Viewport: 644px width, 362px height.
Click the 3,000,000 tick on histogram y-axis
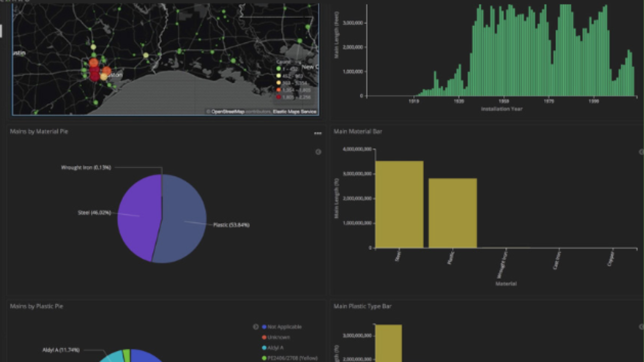[x=353, y=23]
